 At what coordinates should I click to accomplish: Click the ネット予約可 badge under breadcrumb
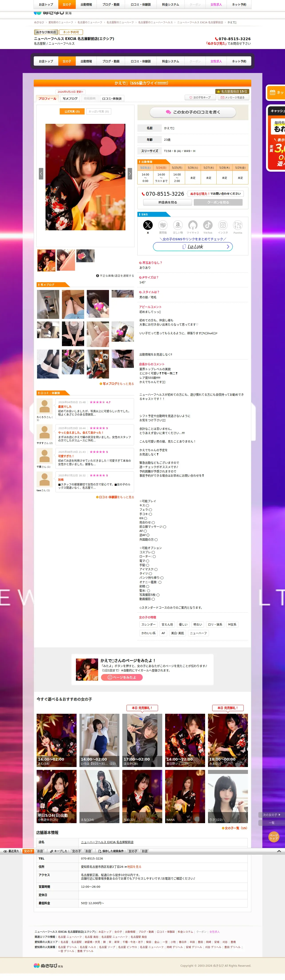(71, 32)
